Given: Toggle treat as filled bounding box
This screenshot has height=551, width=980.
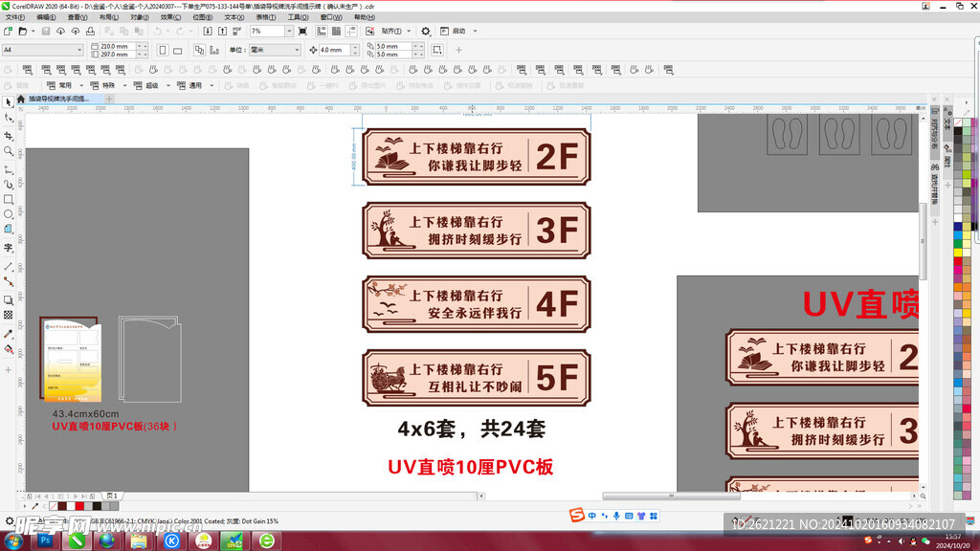Looking at the screenshot, I should click(436, 50).
